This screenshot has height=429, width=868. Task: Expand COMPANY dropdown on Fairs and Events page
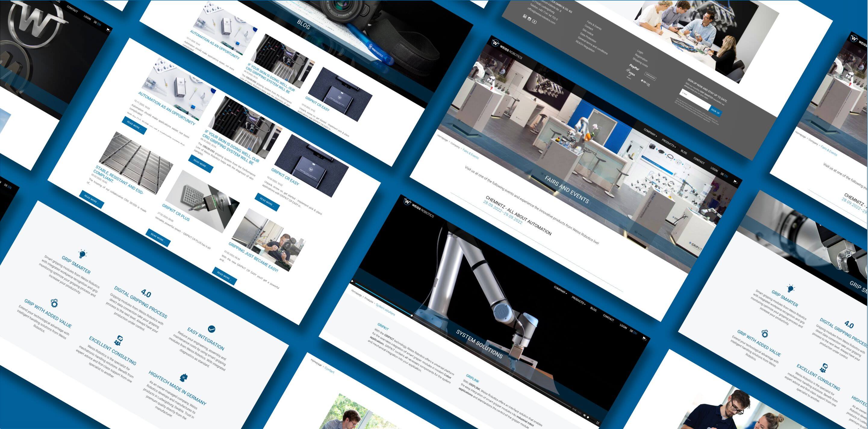pyautogui.click(x=650, y=133)
